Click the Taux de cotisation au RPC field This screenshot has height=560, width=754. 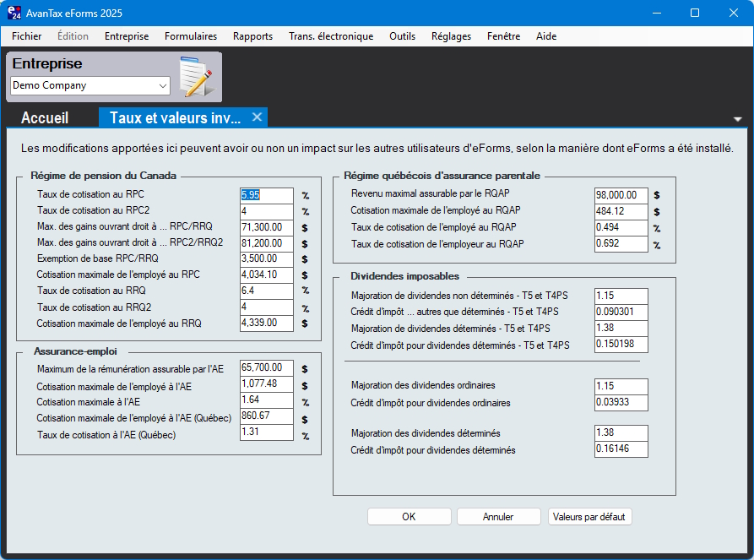pyautogui.click(x=266, y=195)
